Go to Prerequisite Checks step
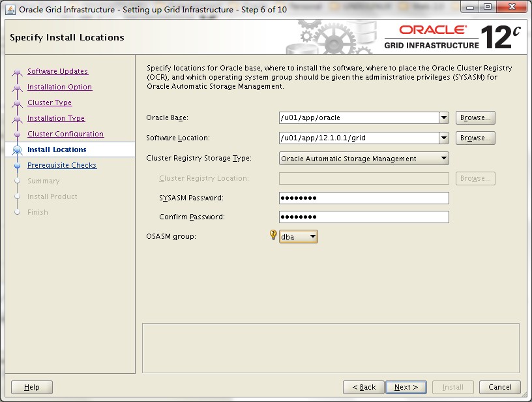532x402 pixels. pyautogui.click(x=62, y=165)
